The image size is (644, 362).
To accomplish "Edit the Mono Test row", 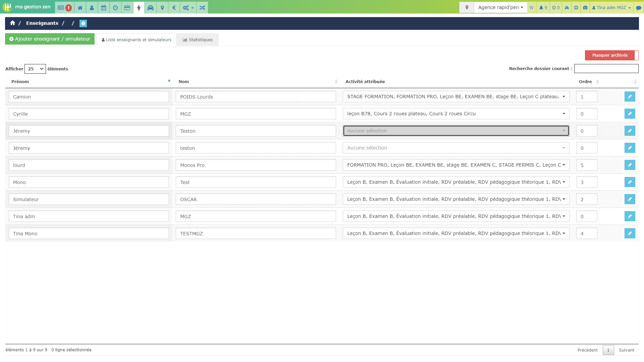I will (x=630, y=182).
